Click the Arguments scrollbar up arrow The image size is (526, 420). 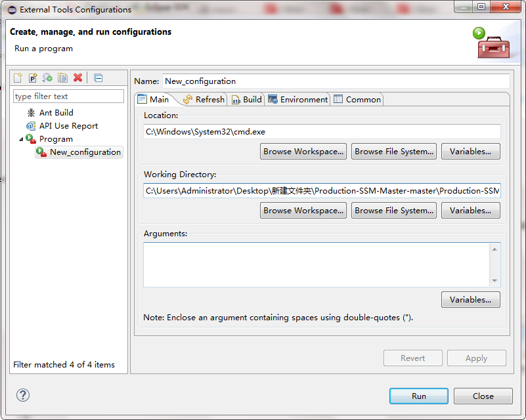(494, 249)
